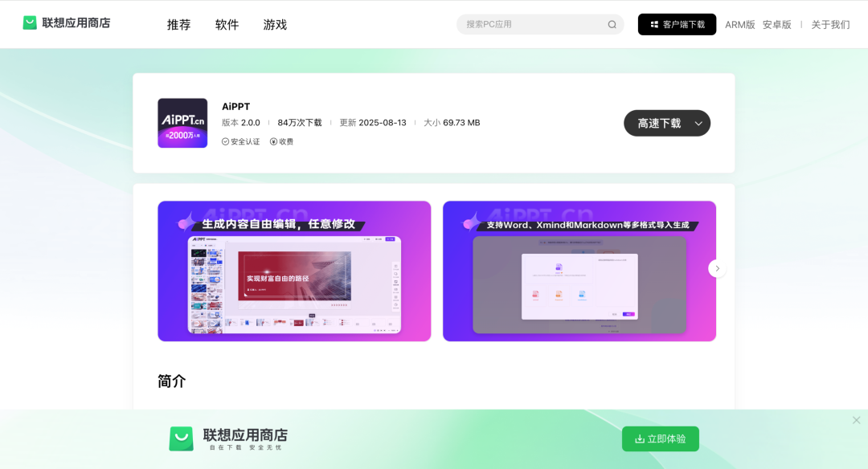Click the Windows icon on the 客户端下载 button
The height and width of the screenshot is (469, 868).
654,24
